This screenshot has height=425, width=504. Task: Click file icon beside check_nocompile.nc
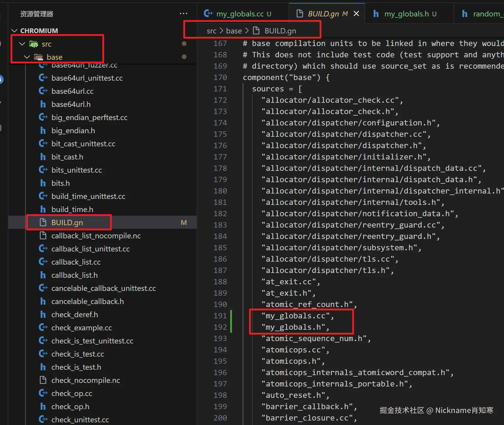coord(43,380)
